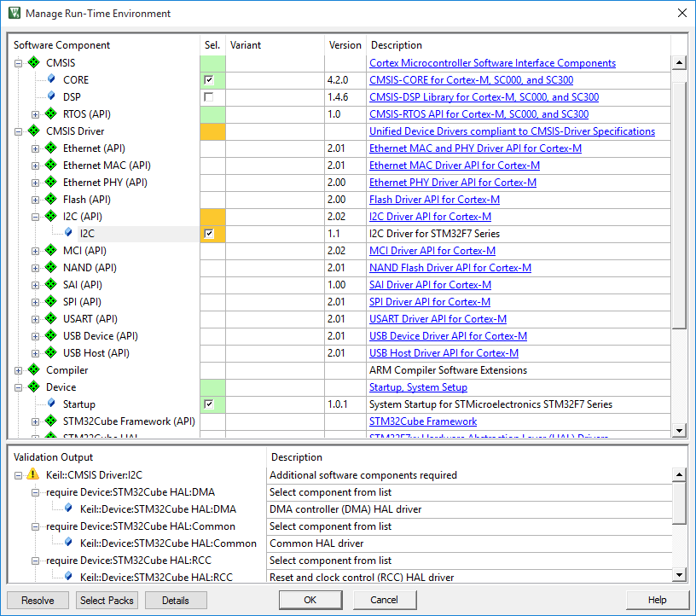This screenshot has height=616, width=696.
Task: Expand the RTOS (API) node
Action: tap(35, 114)
